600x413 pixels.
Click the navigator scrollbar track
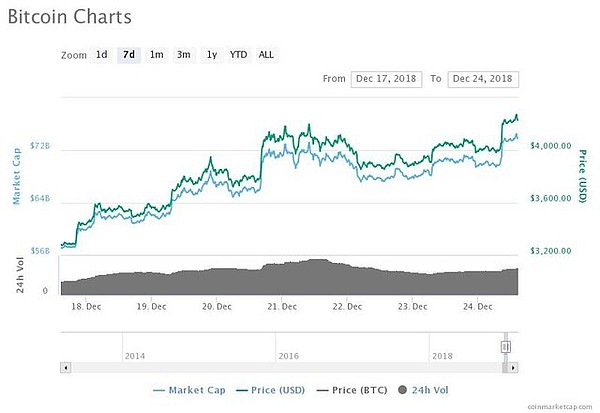[280, 367]
